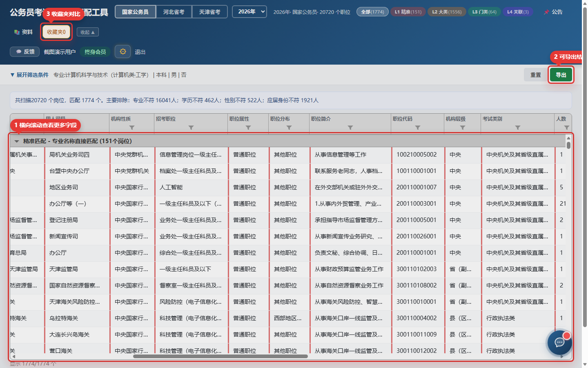Image resolution: width=588 pixels, height=368 pixels.
Task: Open the 人数 column filter icon
Action: coord(567,128)
